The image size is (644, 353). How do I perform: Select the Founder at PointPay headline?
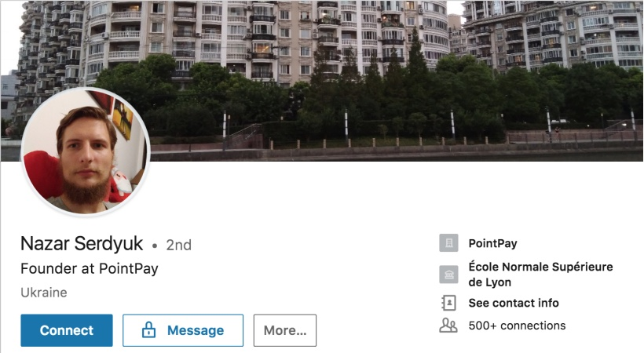[90, 269]
